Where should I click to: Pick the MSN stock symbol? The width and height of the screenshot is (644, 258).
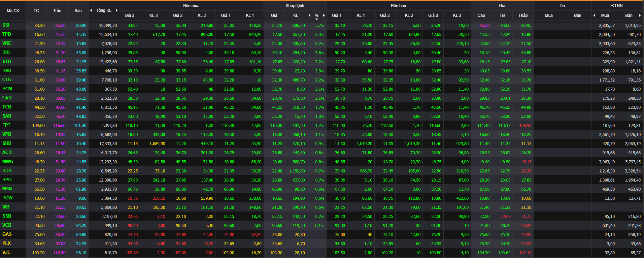7,189
